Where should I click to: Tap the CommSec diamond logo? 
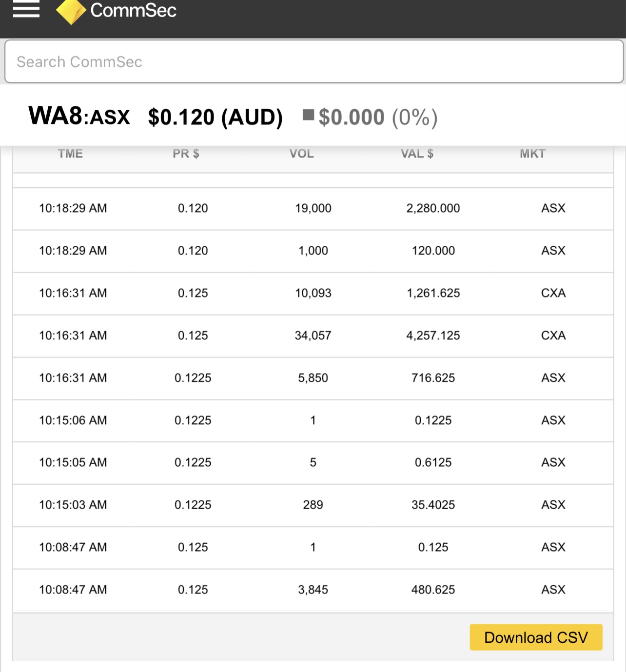(71, 12)
